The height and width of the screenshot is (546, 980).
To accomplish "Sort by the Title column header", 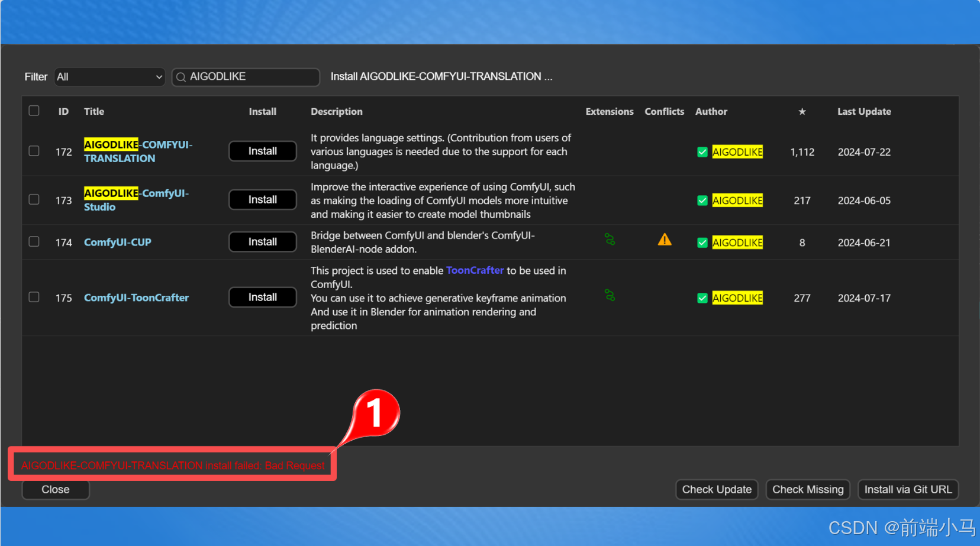I will (x=94, y=112).
